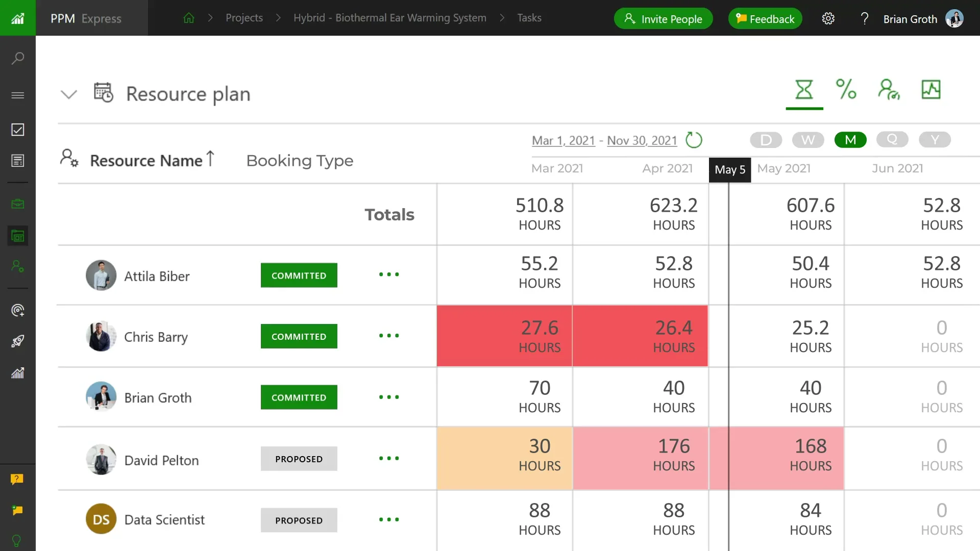Open resource availability person icon
Screen dimensions: 980x551
tap(888, 90)
